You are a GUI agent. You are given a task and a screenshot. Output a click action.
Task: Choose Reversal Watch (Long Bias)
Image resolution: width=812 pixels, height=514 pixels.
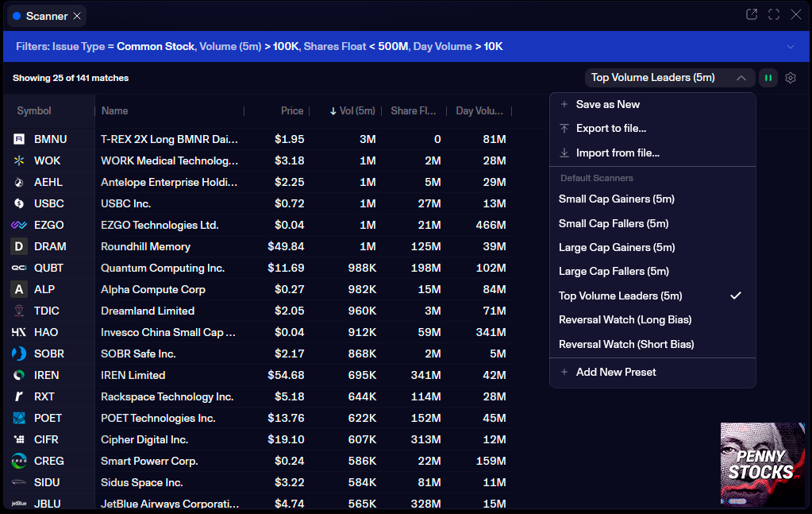pos(625,319)
